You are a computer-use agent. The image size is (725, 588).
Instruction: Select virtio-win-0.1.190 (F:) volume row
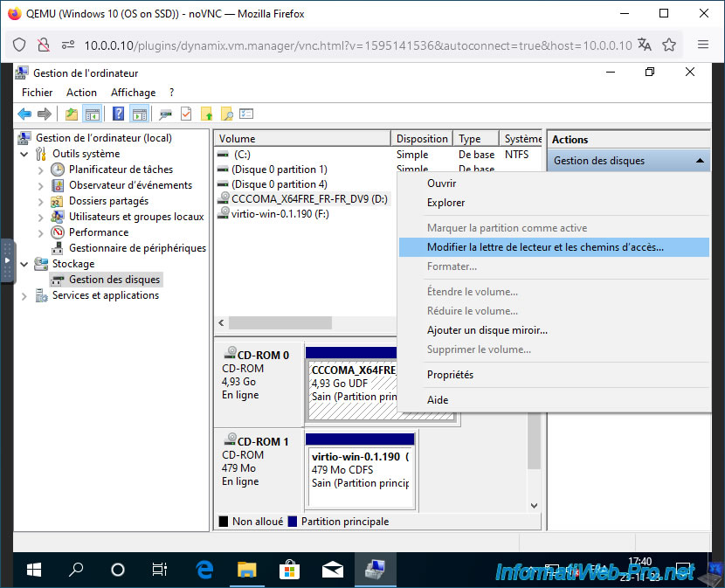pos(304,214)
